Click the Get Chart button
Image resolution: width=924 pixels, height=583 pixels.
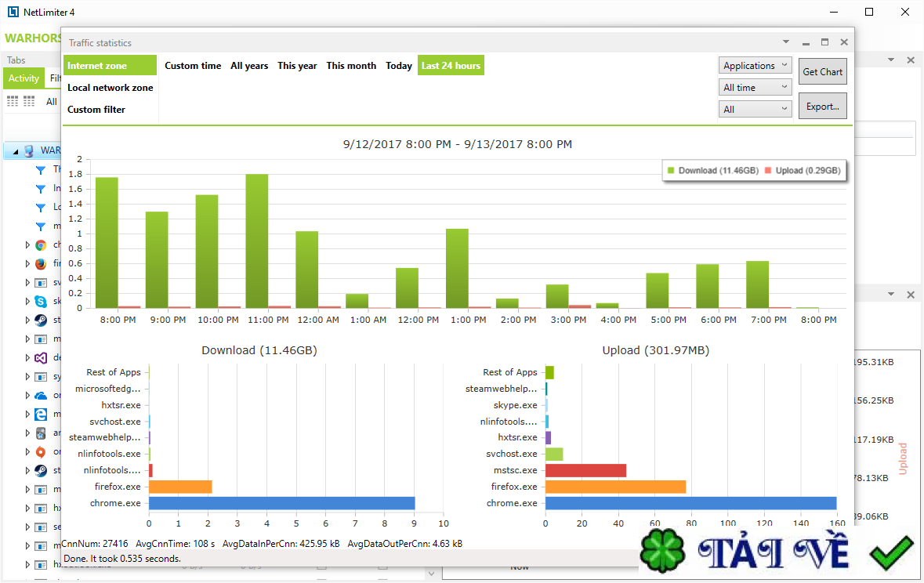[822, 71]
